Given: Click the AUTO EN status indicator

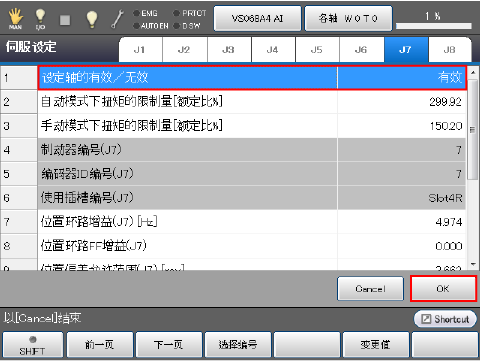Looking at the screenshot, I should coord(151,26).
